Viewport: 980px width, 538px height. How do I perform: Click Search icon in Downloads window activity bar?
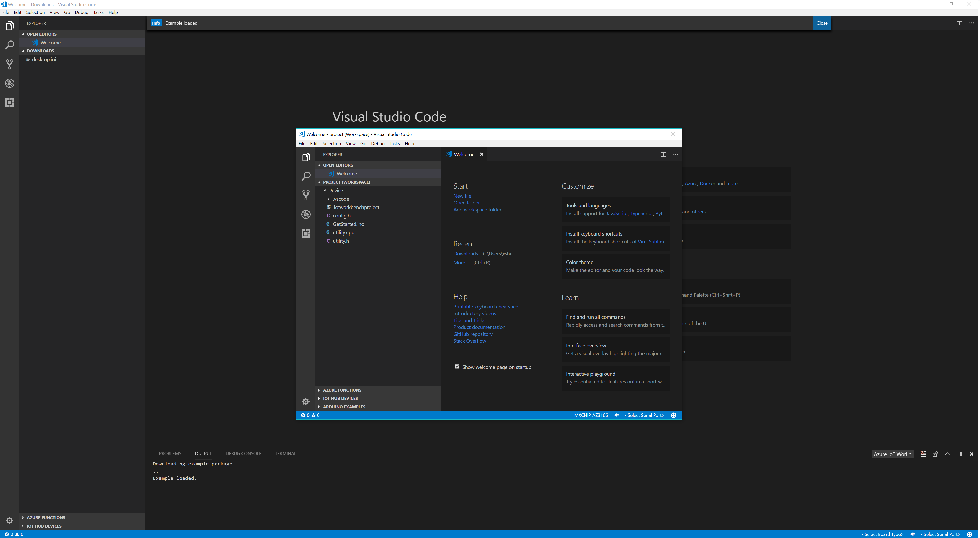[x=10, y=45]
